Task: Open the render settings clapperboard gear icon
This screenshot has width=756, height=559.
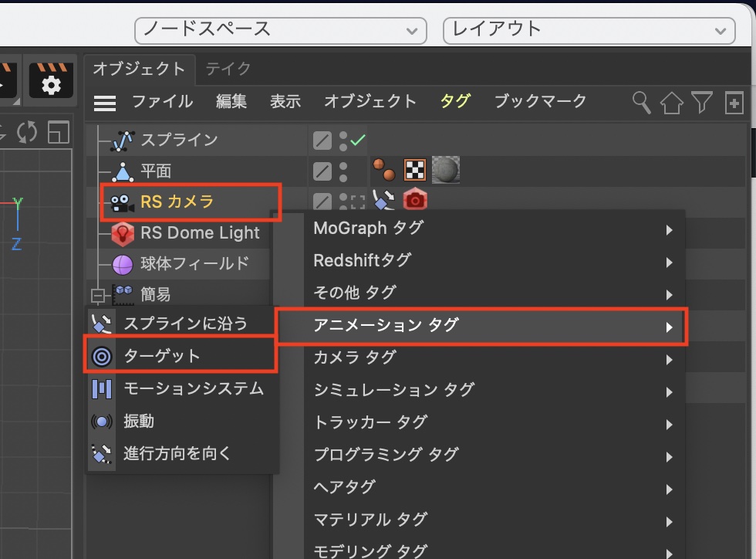Action: point(51,82)
